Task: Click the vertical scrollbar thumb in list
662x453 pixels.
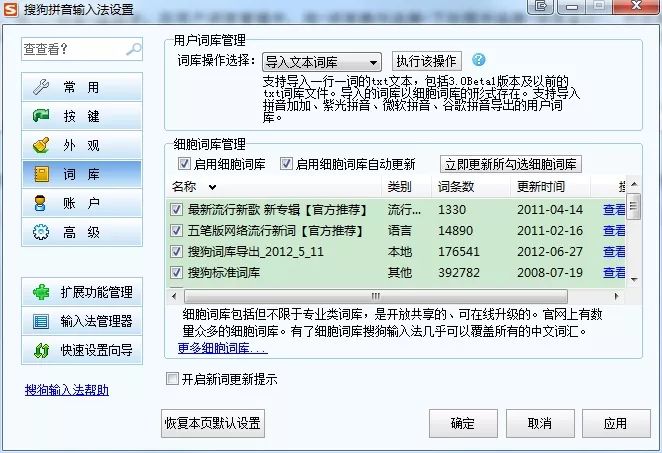Action: (x=634, y=206)
